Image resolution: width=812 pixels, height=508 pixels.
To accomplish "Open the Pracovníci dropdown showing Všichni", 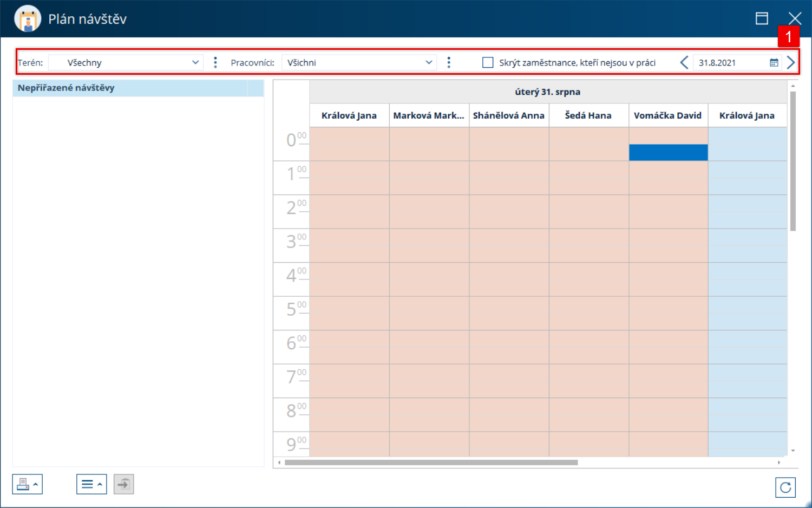I will (359, 63).
